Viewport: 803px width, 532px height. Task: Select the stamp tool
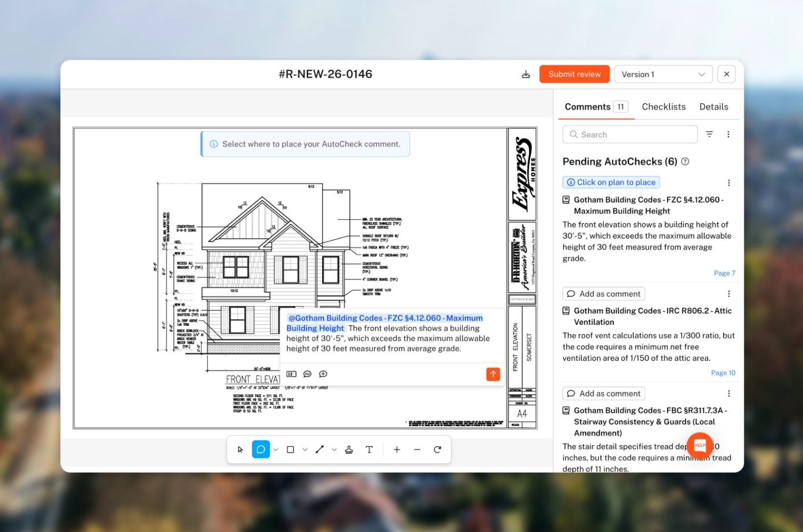coord(350,449)
